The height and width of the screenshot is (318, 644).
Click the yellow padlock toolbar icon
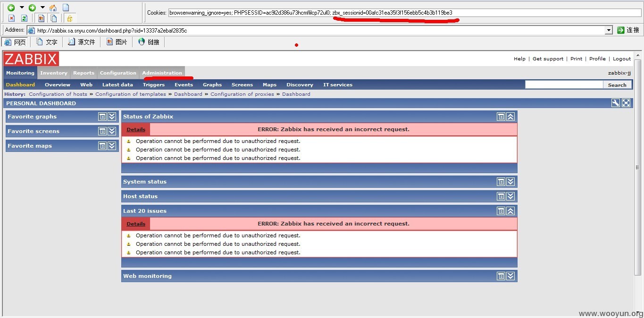[69, 18]
